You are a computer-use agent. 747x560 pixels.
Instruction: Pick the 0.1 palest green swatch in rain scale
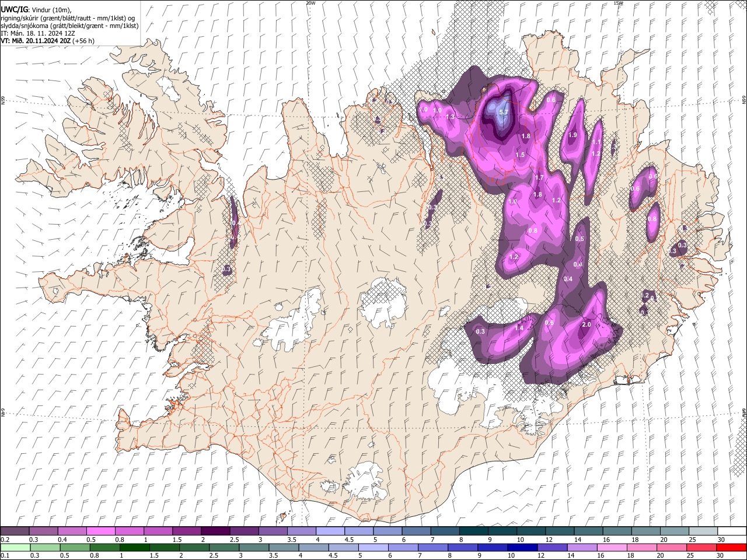pyautogui.click(x=15, y=547)
